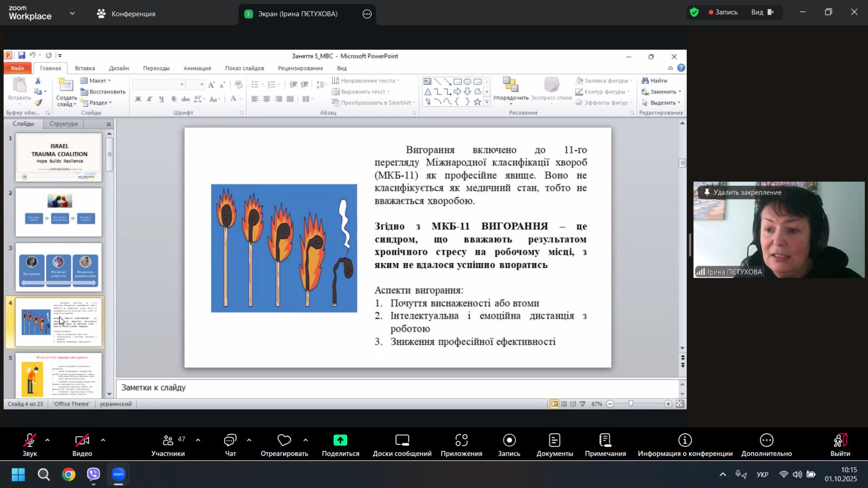This screenshot has height=488, width=868.
Task: Open the Viber app from the taskbar
Action: coord(93,475)
